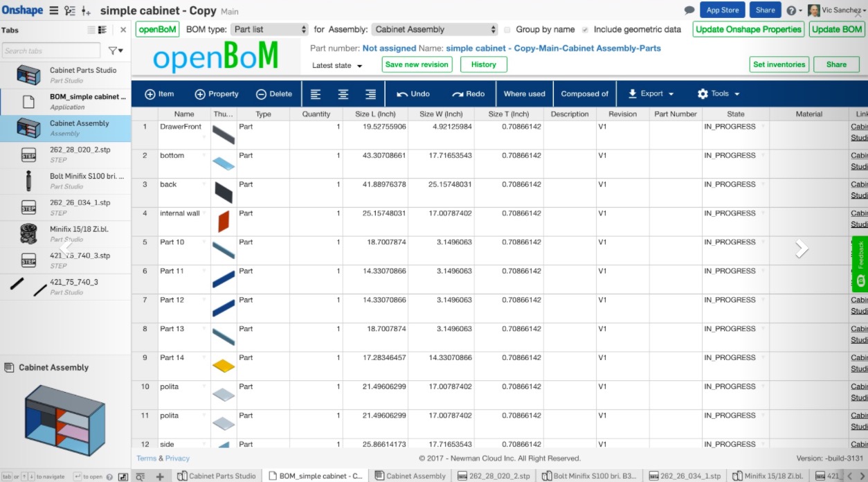Open the State dropdown in the DrawerFront row
The height and width of the screenshot is (482, 868).
[x=763, y=126]
